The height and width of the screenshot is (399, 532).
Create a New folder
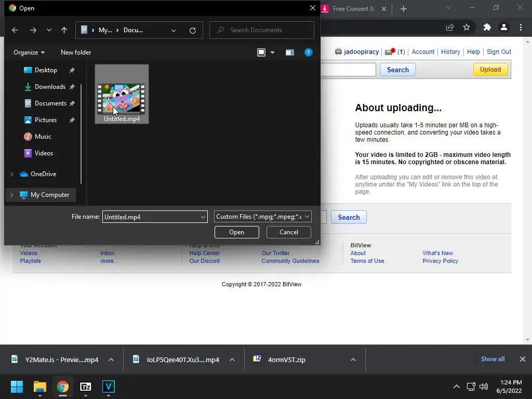pos(76,52)
